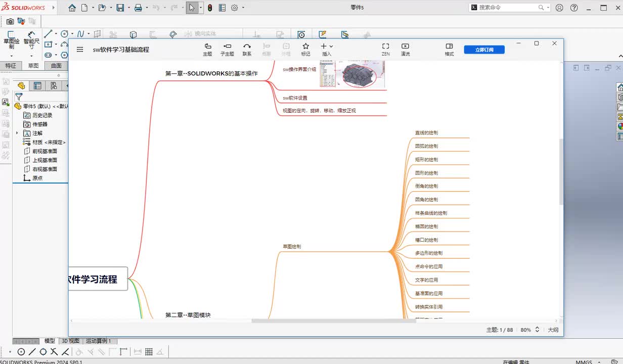Image resolution: width=623 pixels, height=364 pixels.
Task: Create a new document in SolidWorks
Action: click(x=84, y=8)
